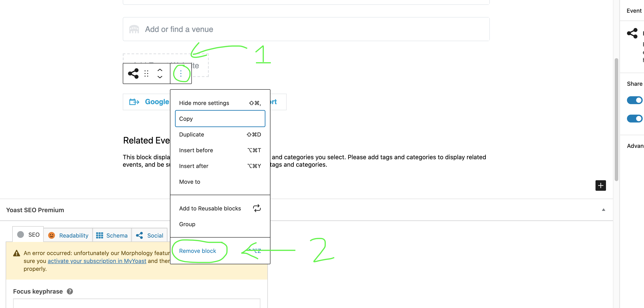Click activate your subscription in MyYoast link
Screen dimensions: 644x308
point(97,261)
